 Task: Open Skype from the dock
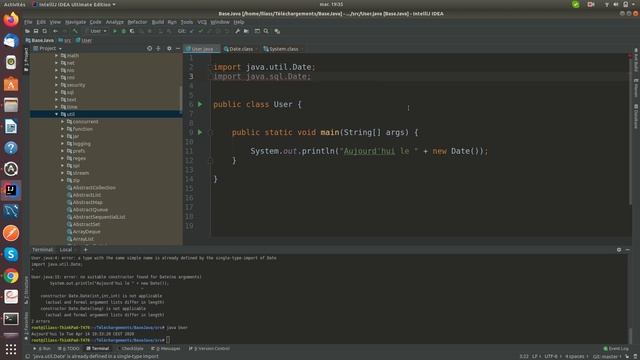pyautogui.click(x=11, y=254)
